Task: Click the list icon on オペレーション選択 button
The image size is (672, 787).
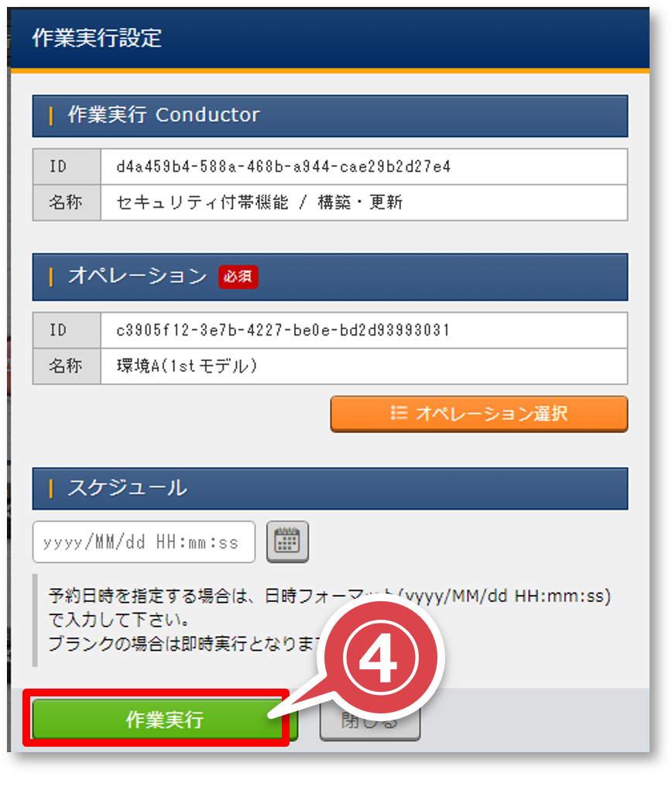Action: tap(399, 413)
